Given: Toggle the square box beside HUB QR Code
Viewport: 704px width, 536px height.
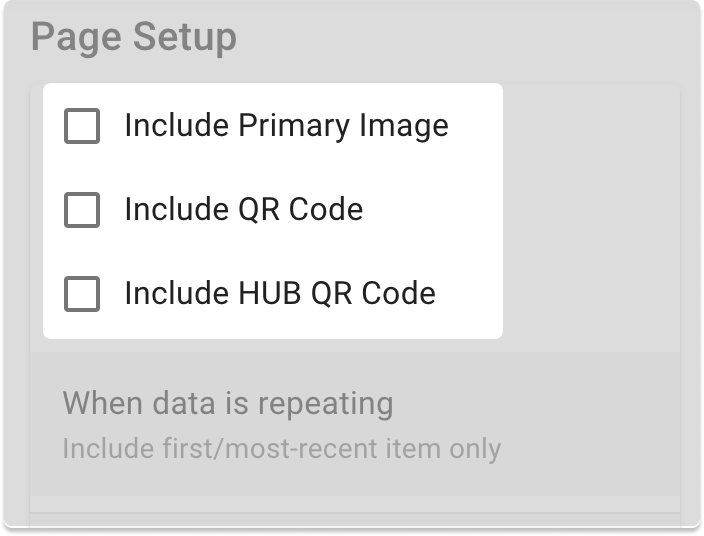Looking at the screenshot, I should (82, 295).
